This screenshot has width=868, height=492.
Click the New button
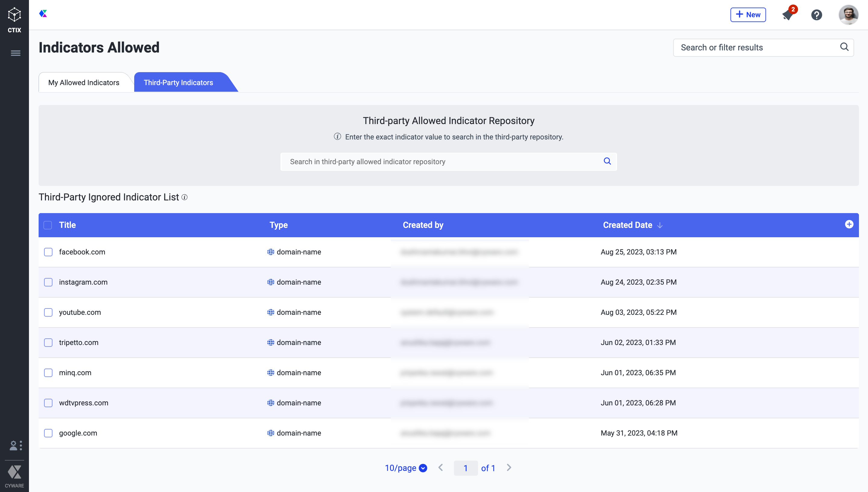[748, 14]
